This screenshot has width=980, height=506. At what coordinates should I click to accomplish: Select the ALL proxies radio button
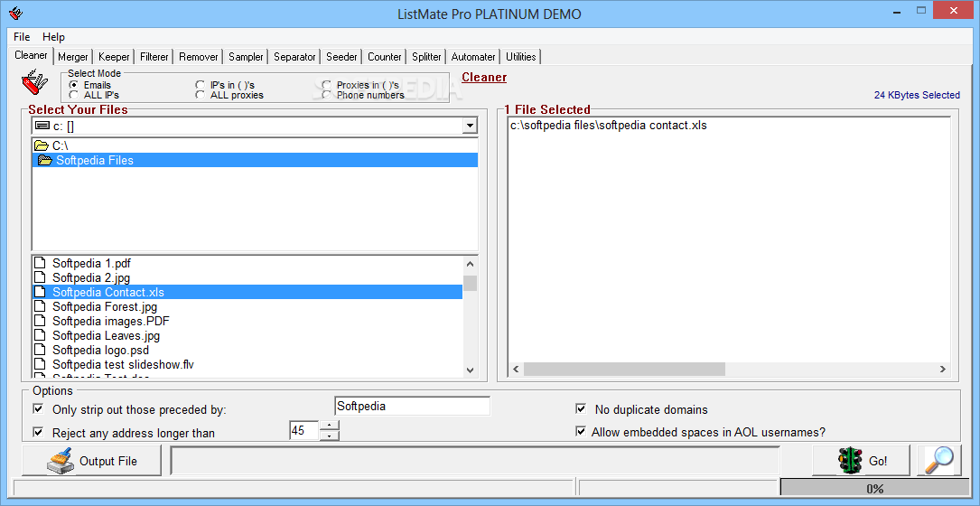click(x=200, y=95)
